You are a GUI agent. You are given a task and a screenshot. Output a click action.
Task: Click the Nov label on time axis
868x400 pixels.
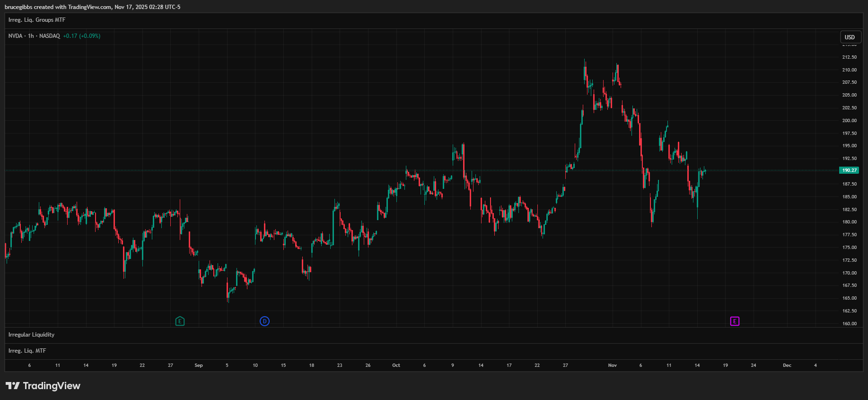click(612, 365)
